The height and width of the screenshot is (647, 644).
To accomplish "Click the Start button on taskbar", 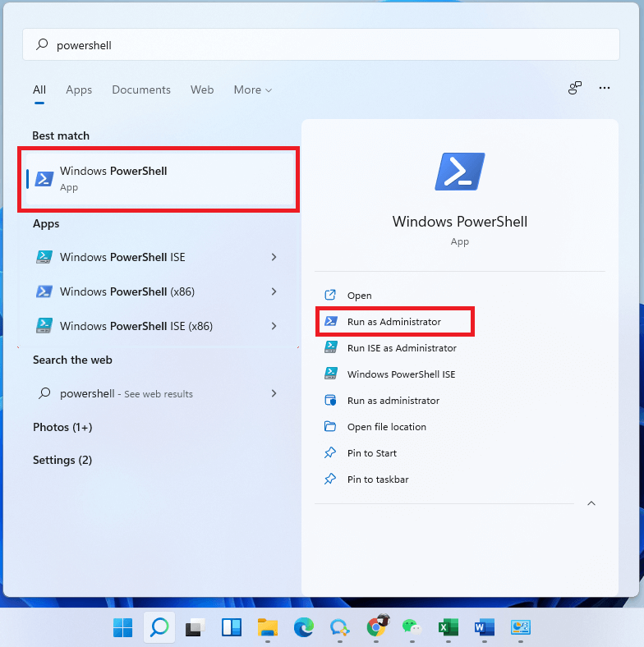I will tap(122, 628).
